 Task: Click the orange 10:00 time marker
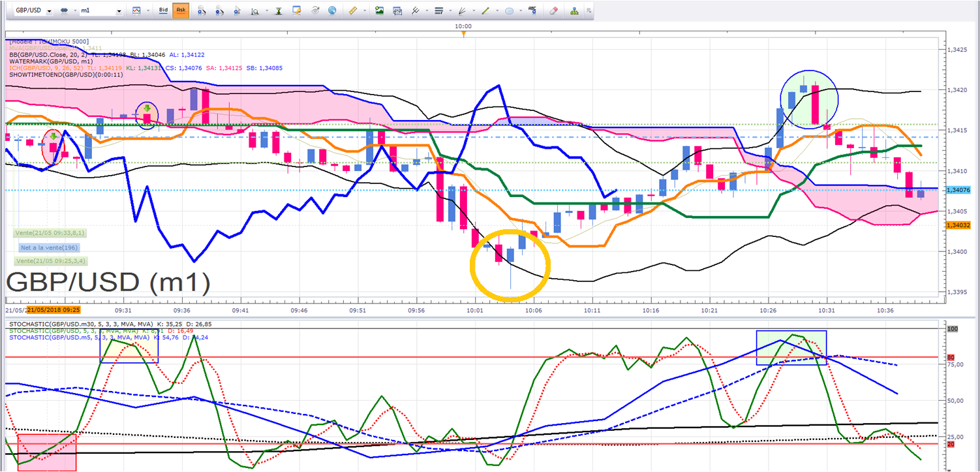coord(463,33)
